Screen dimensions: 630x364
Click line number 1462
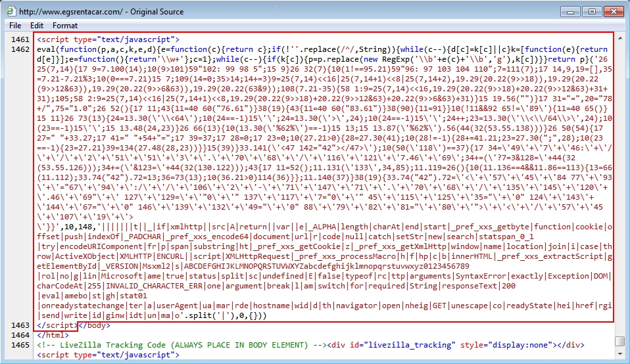coord(20,49)
